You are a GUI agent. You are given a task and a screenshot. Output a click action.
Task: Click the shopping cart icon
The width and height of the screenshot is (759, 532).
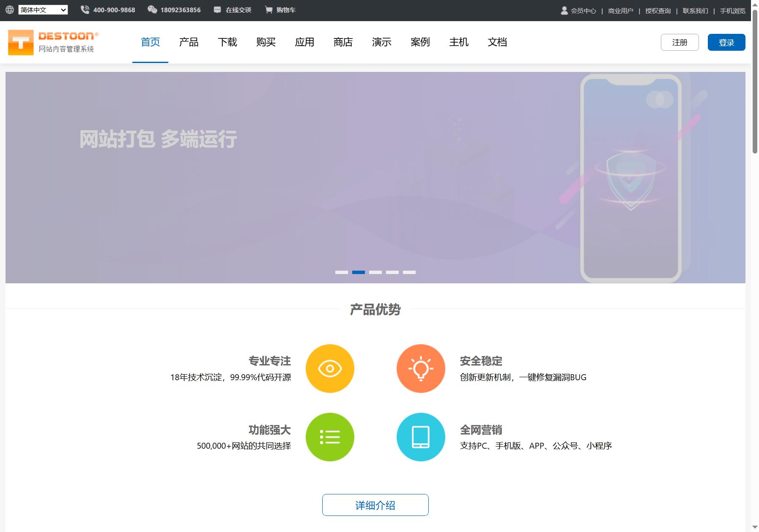pyautogui.click(x=269, y=9)
